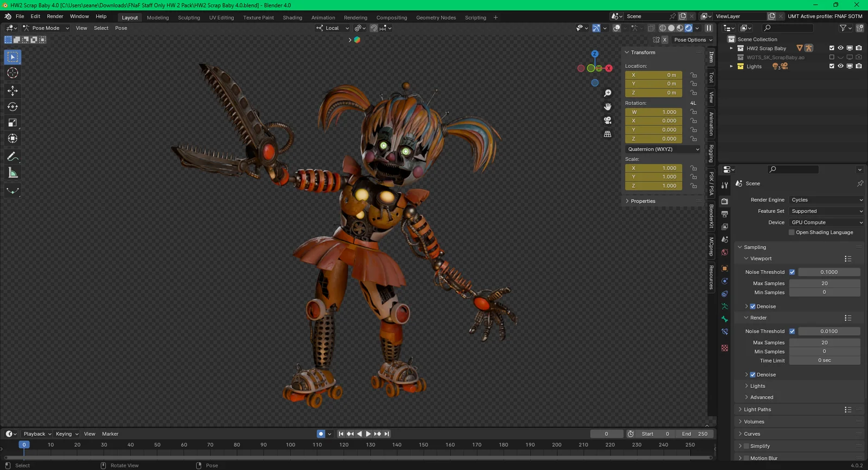
Task: Select wireframe viewport shading
Action: [x=662, y=28]
